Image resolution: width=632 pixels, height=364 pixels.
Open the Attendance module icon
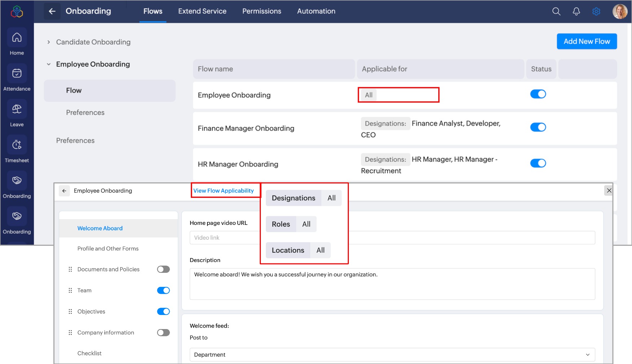tap(17, 74)
